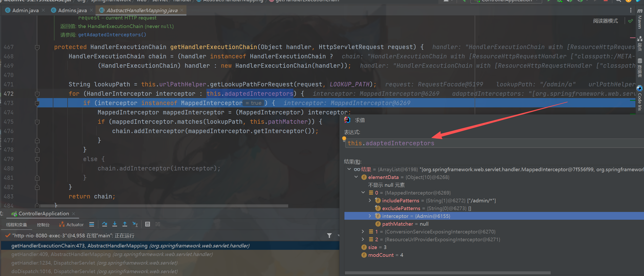The height and width of the screenshot is (276, 644).
Task: Click the Step Out debugger icon
Action: point(125,224)
